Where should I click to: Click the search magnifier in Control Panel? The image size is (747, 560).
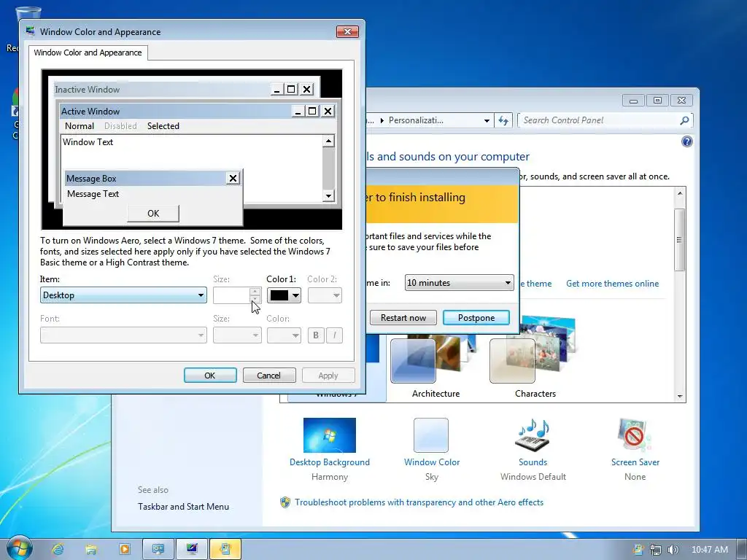click(684, 120)
